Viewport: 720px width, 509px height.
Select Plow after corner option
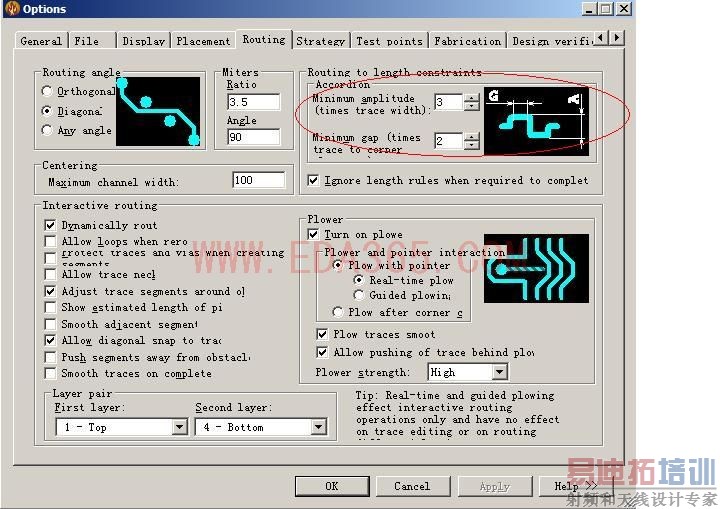click(x=338, y=312)
